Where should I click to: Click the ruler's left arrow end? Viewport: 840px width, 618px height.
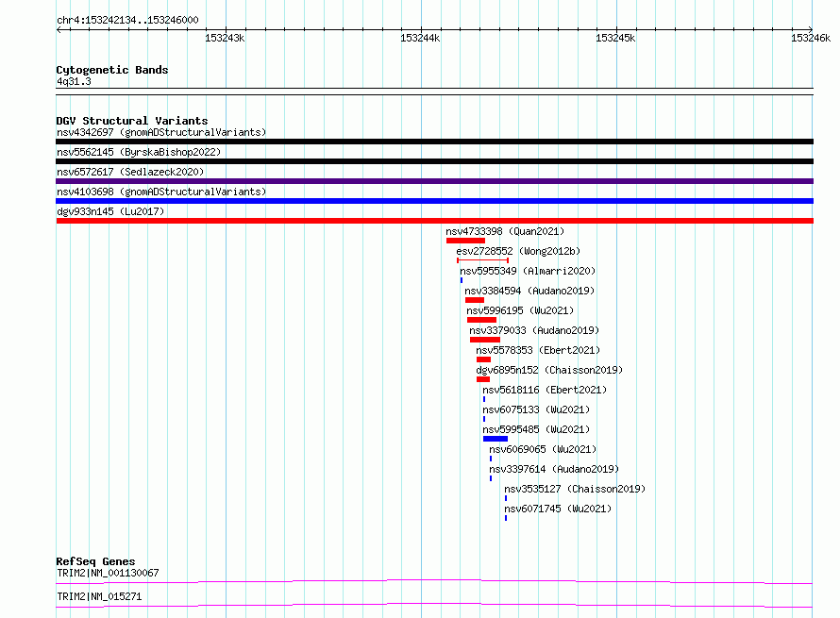click(59, 29)
